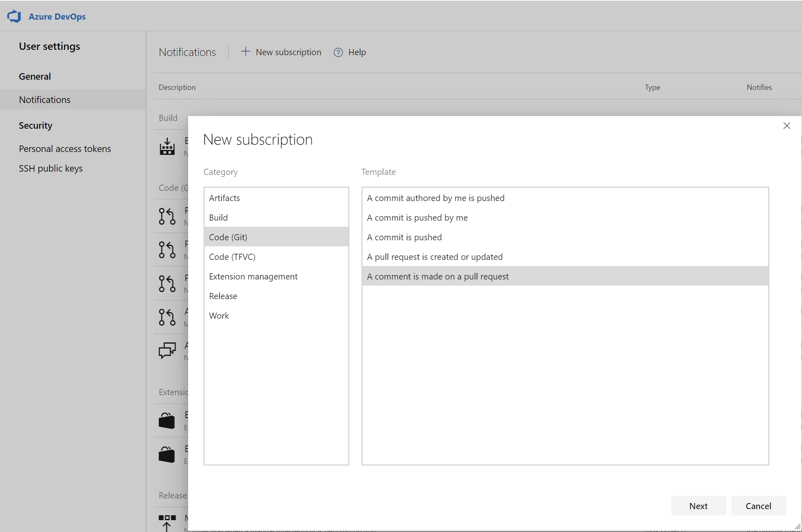Click General settings section header

tap(34, 76)
